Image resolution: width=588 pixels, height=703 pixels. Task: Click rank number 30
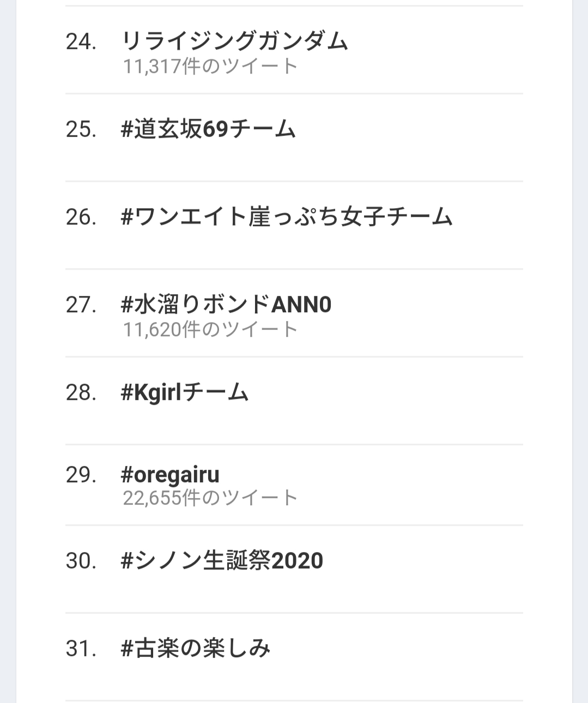click(x=81, y=561)
